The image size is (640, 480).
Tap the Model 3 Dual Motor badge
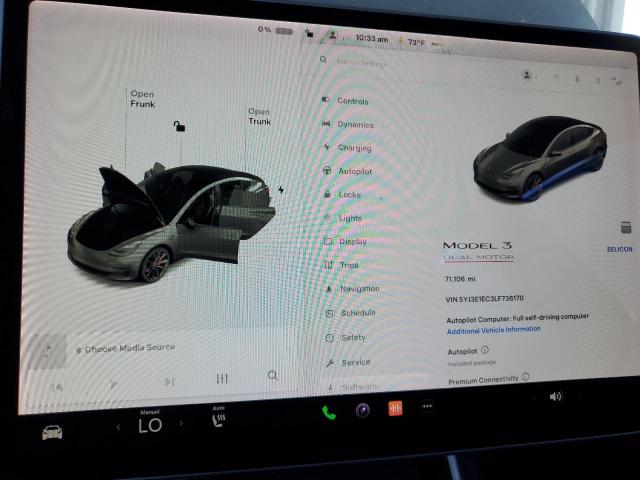click(478, 251)
